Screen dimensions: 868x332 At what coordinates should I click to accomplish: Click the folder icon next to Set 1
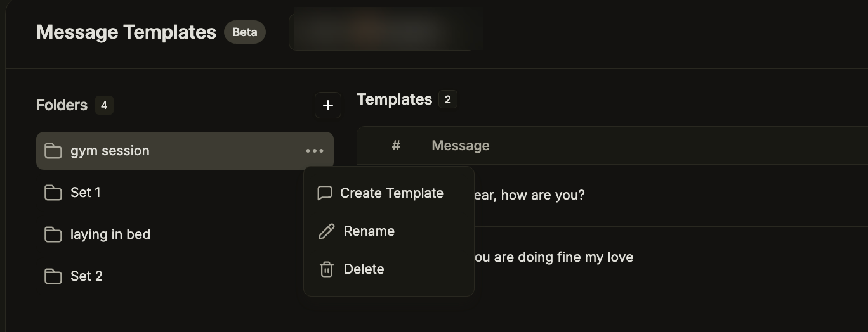[x=53, y=193]
